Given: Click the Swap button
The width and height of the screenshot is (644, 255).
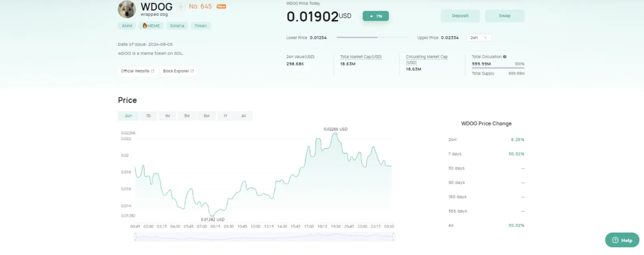Looking at the screenshot, I should pos(505,16).
